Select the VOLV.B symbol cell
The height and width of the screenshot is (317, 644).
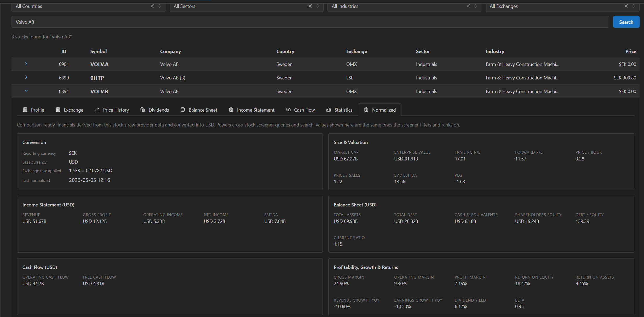99,91
